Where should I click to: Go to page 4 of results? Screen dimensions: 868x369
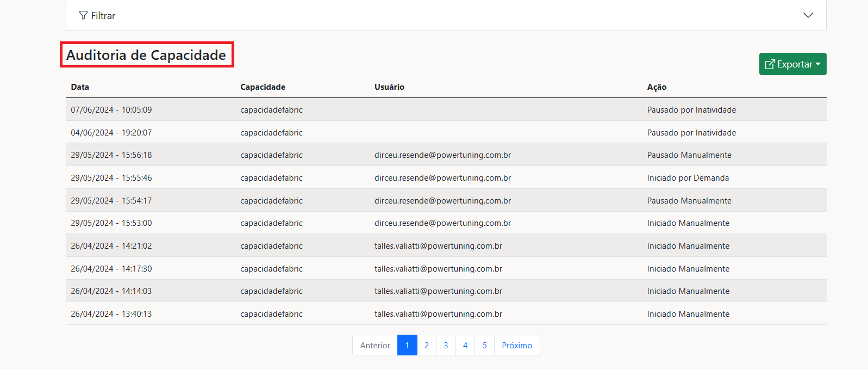(x=465, y=345)
